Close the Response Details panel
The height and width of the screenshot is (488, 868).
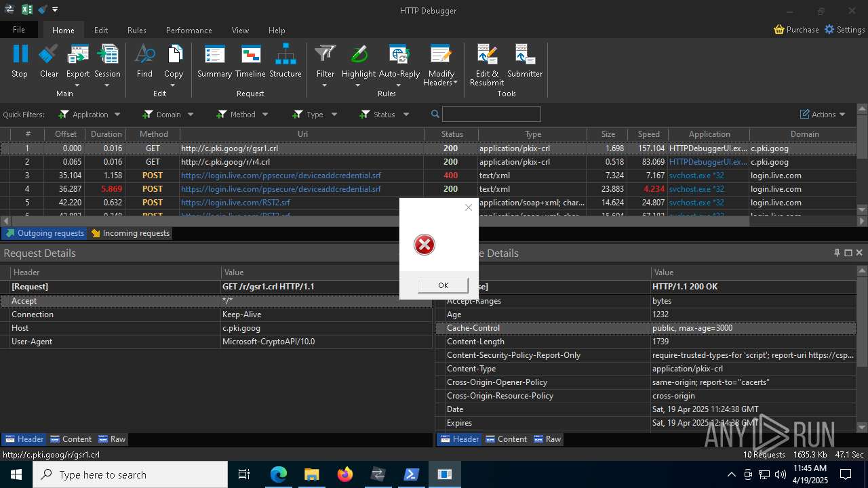coord(859,253)
